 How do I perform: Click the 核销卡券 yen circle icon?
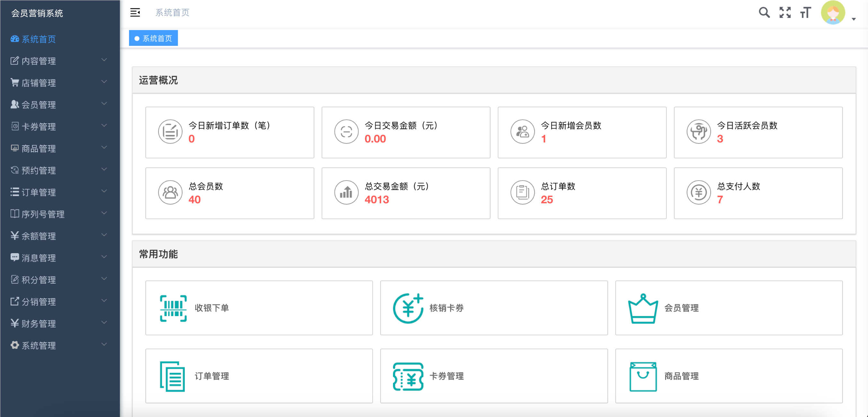408,308
